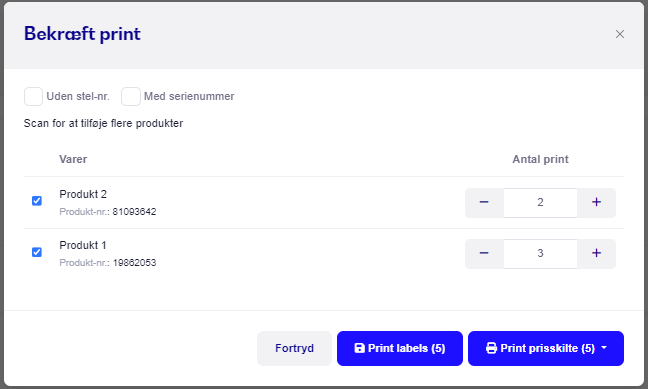Decrease print count for Produkt 2
This screenshot has width=648, height=389.
[484, 203]
